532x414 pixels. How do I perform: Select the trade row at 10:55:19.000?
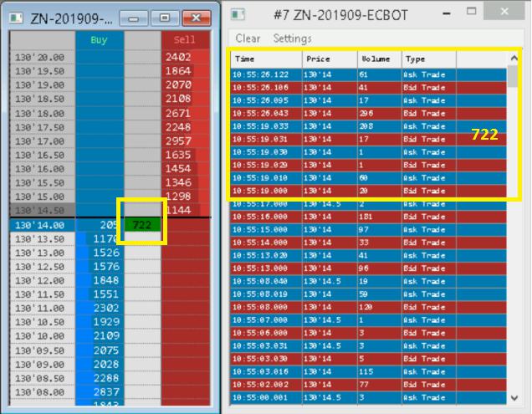368,191
